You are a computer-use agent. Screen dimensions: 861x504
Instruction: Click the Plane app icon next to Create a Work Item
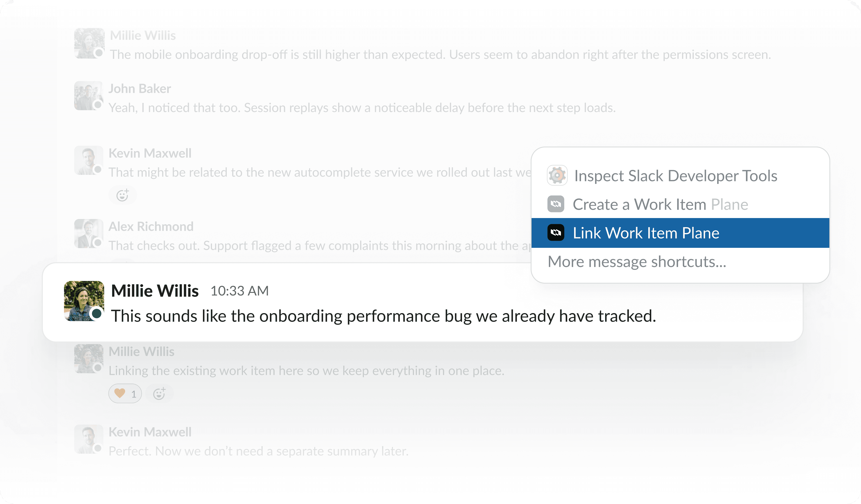[557, 204]
